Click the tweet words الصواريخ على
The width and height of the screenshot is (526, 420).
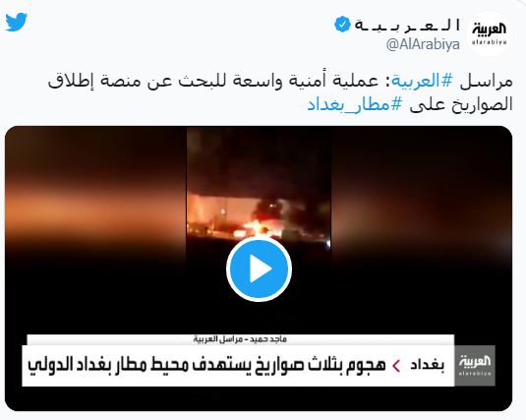coord(461,104)
